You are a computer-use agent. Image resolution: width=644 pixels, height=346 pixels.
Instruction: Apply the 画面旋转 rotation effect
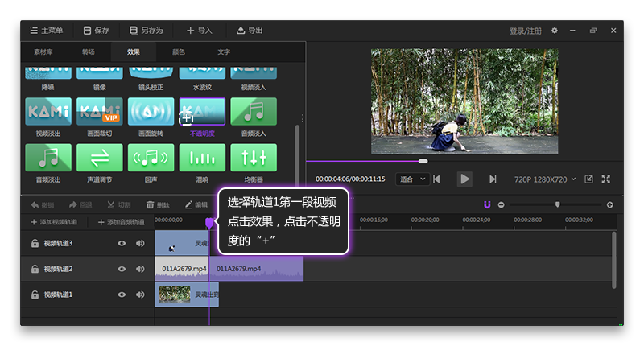click(x=151, y=111)
